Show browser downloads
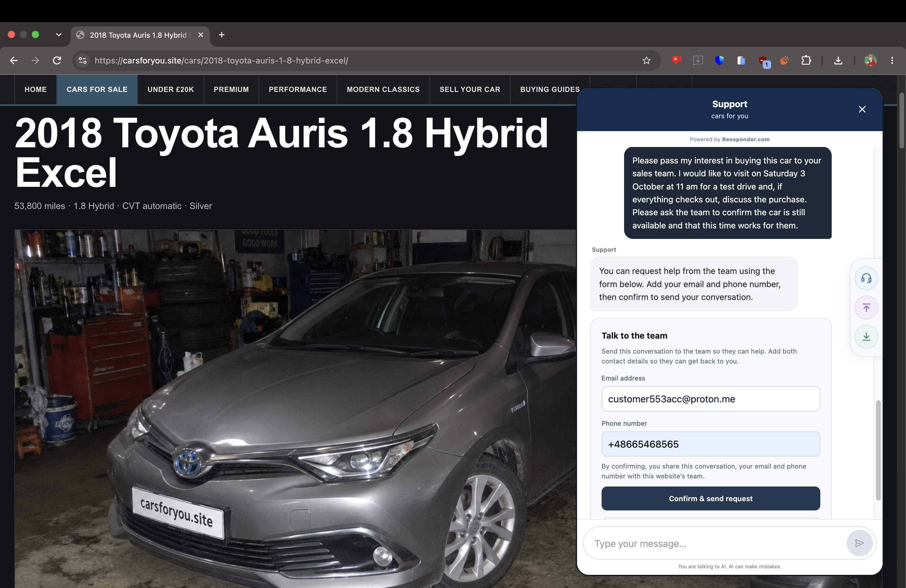The height and width of the screenshot is (588, 906). (x=838, y=60)
